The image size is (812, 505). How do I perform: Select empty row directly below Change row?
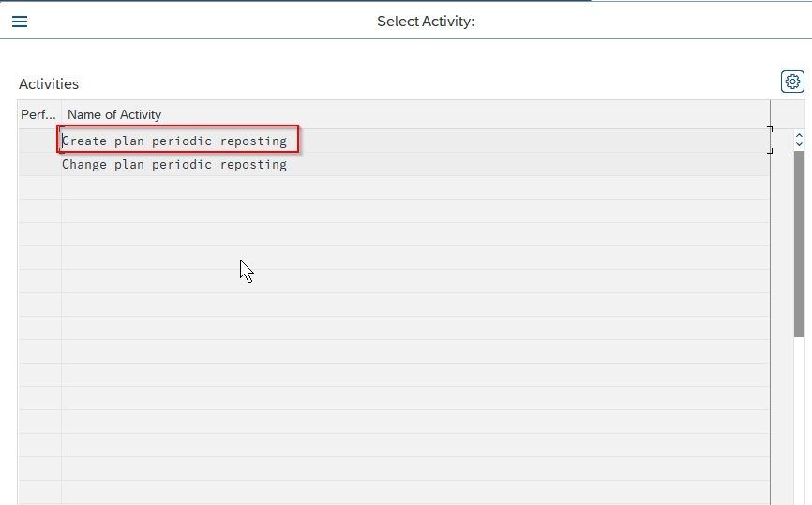pos(394,187)
